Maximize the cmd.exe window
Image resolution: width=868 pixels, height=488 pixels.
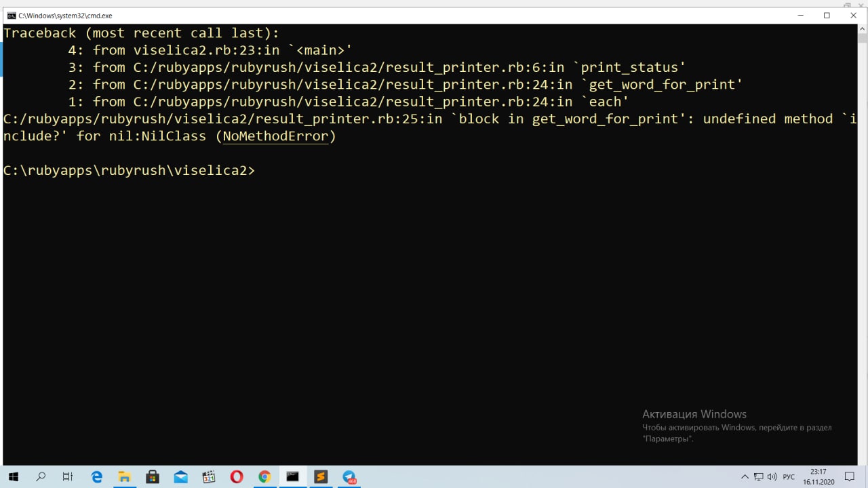pyautogui.click(x=827, y=15)
